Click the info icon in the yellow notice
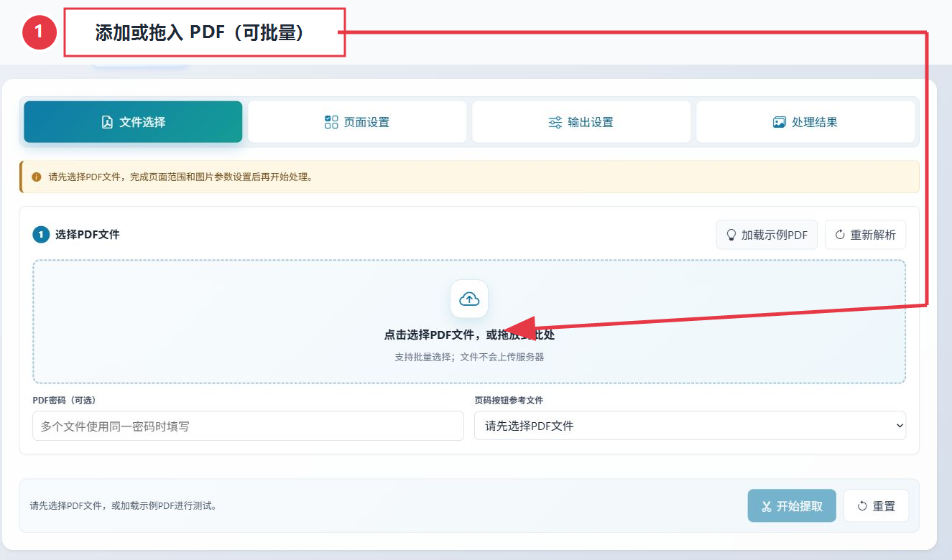 click(37, 177)
